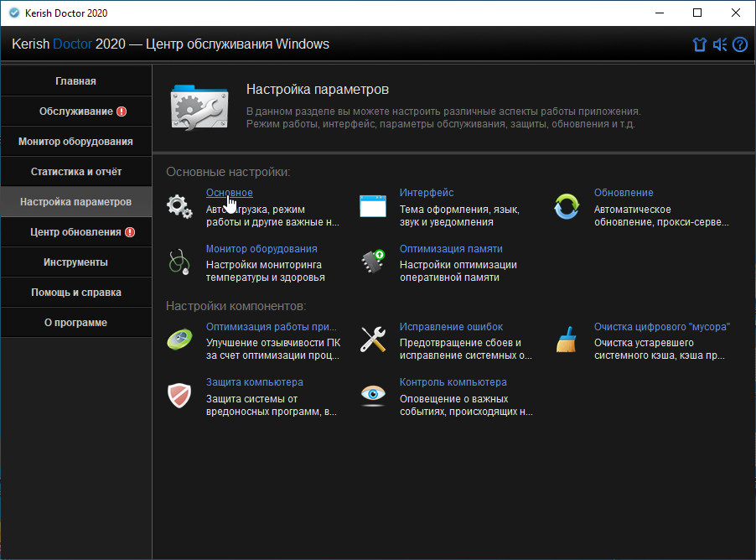Open the Контроль компьютера link
756x560 pixels.
[453, 382]
